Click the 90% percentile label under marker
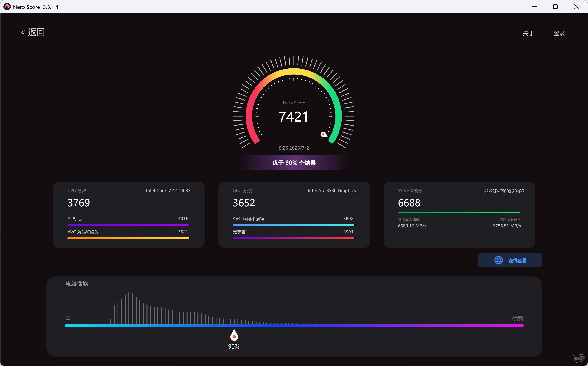This screenshot has height=366, width=588. (234, 346)
